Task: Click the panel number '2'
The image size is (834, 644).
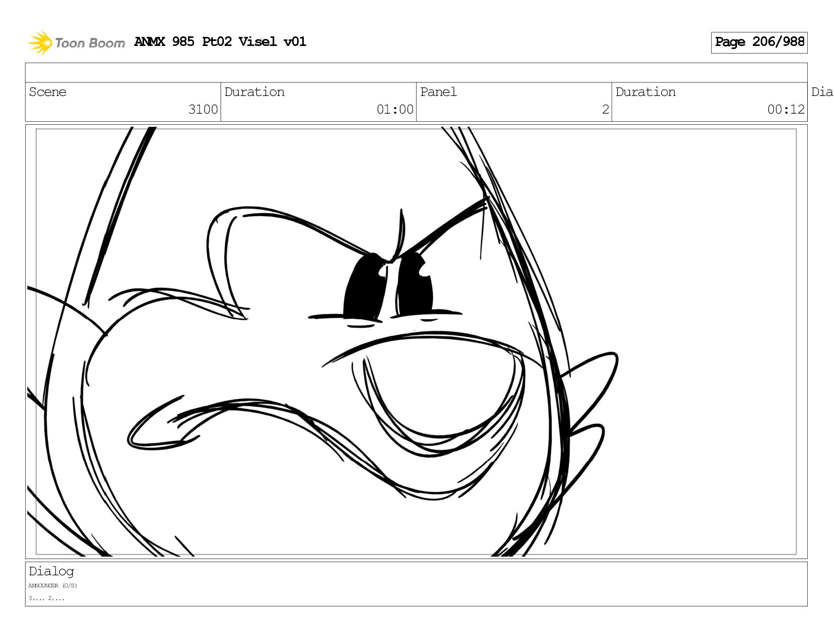Action: point(605,110)
